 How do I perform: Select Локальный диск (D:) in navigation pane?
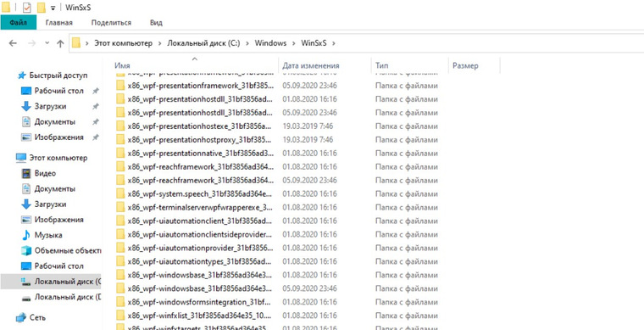[x=68, y=297]
